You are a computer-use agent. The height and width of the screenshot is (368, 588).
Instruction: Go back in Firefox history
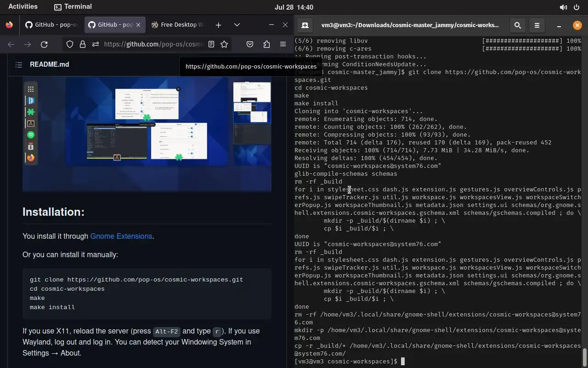coord(11,44)
